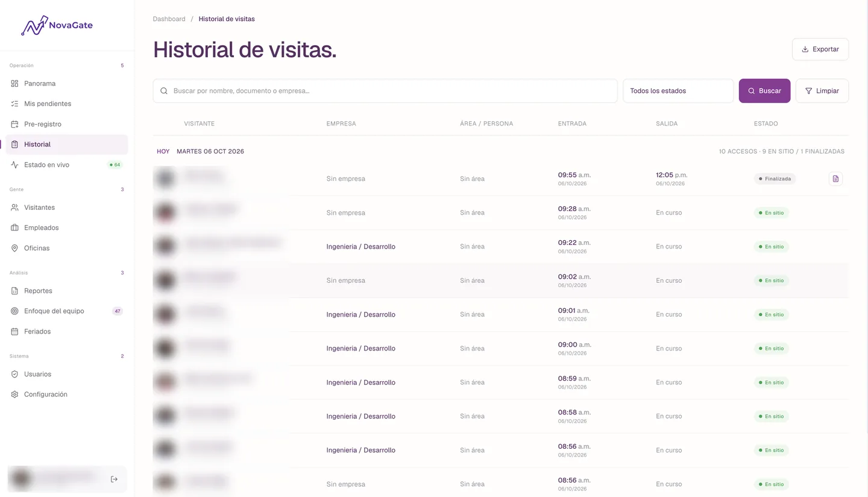Click the Enfoque del equipo target icon
The height and width of the screenshot is (497, 868).
point(14,311)
